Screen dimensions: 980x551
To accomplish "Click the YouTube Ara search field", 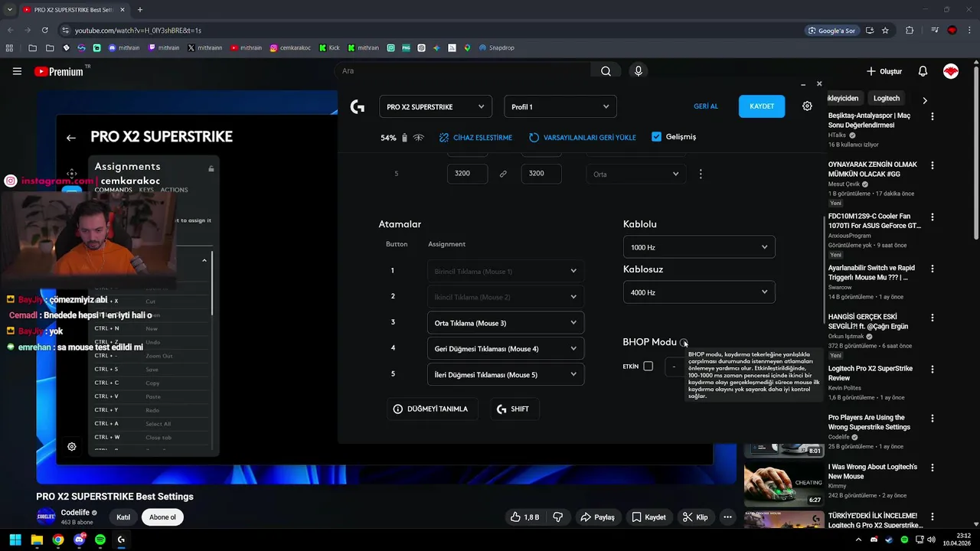I will (463, 71).
